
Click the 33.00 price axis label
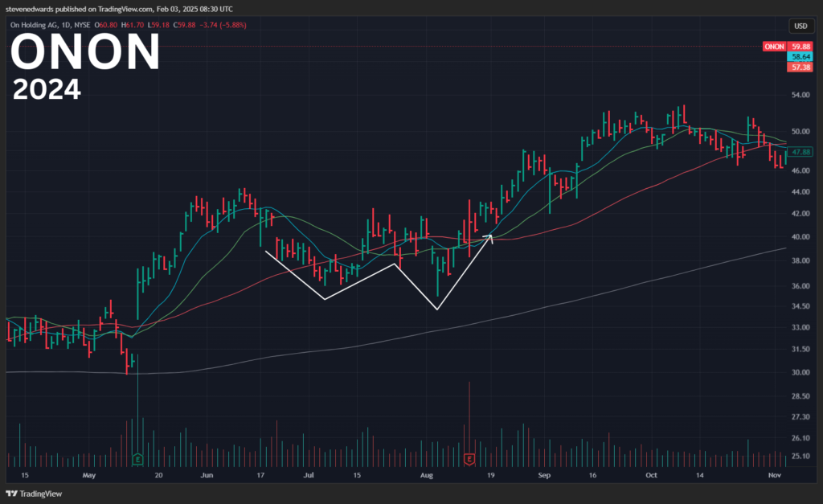tap(800, 327)
